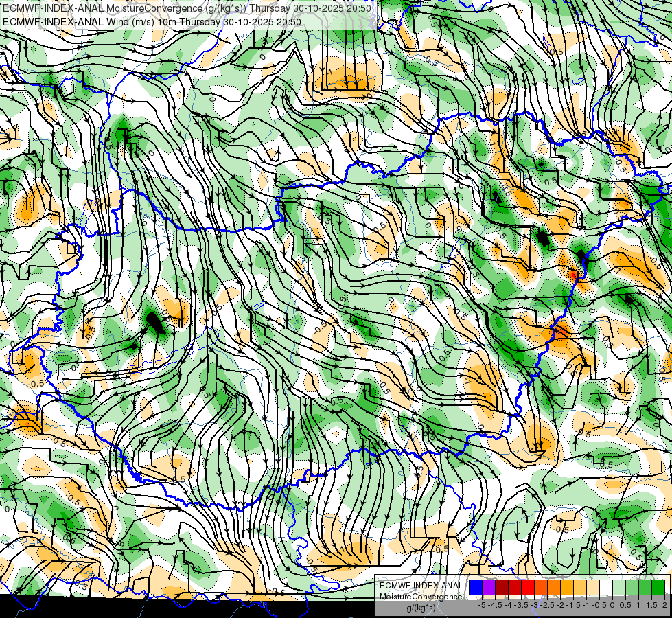Image resolution: width=672 pixels, height=618 pixels.
Task: Click the MoistureConvergence label in the legend
Action: pos(421,597)
